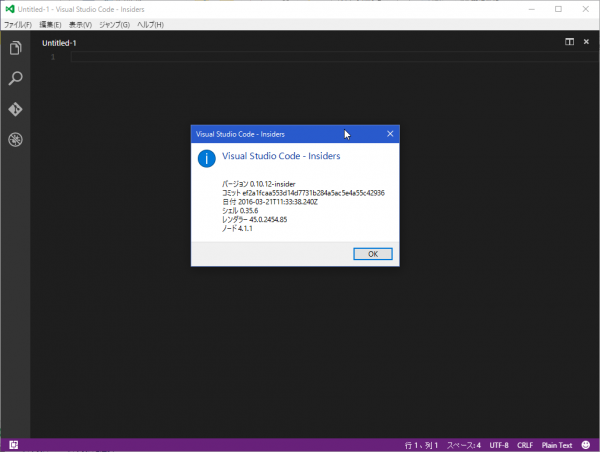Close the about dialog with X
The image size is (600, 452).
390,134
